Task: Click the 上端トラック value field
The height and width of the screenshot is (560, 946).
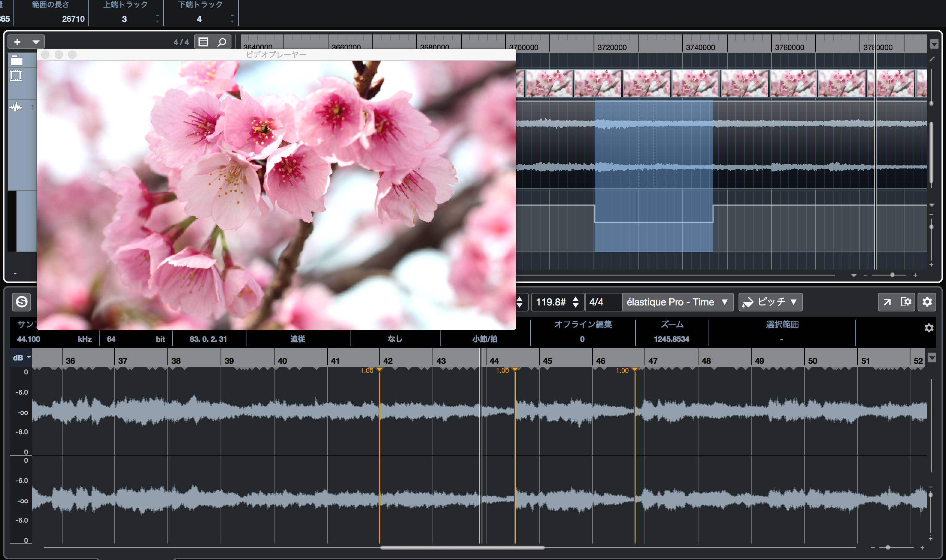Action: point(125,19)
